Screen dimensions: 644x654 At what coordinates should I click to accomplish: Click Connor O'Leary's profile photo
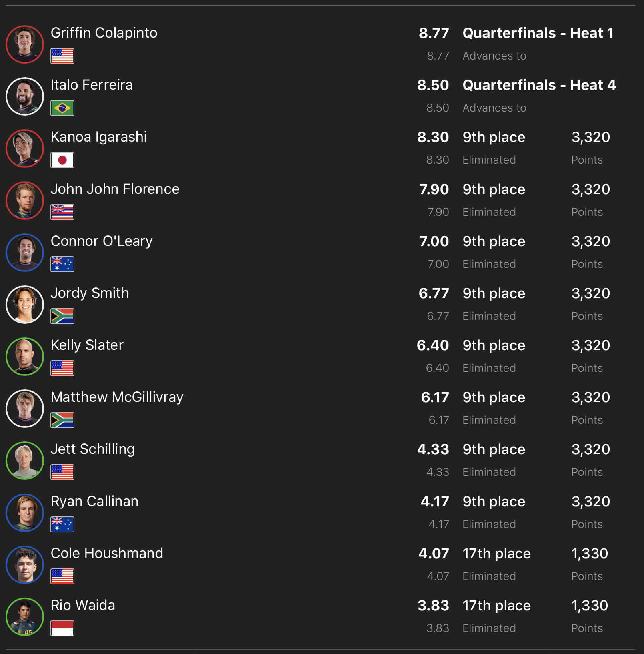click(25, 253)
